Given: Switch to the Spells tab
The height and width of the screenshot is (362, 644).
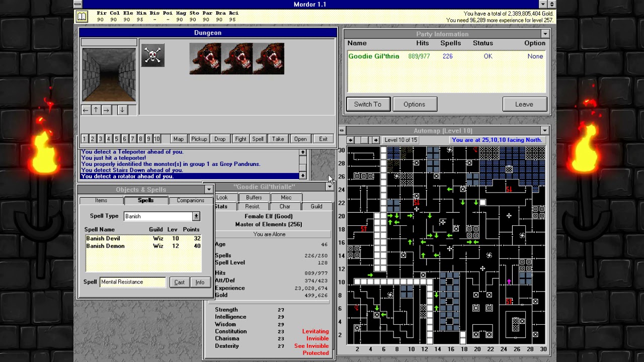Looking at the screenshot, I should point(145,201).
